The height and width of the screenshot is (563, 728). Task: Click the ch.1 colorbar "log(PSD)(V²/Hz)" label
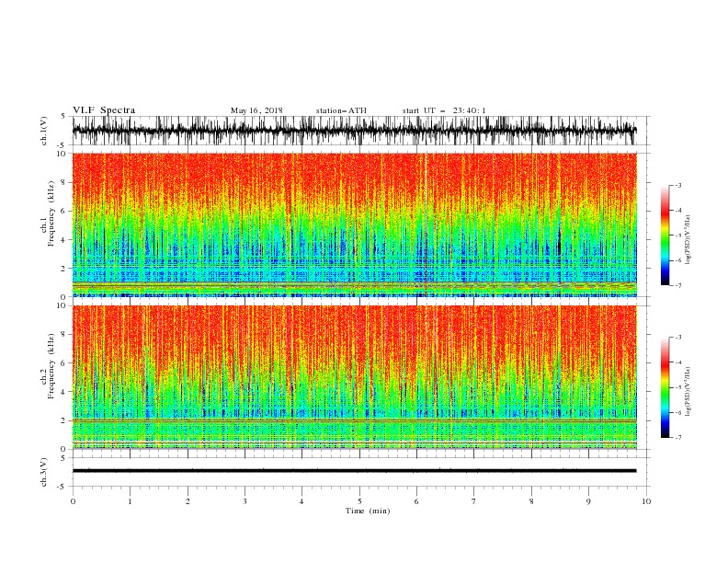coord(688,240)
